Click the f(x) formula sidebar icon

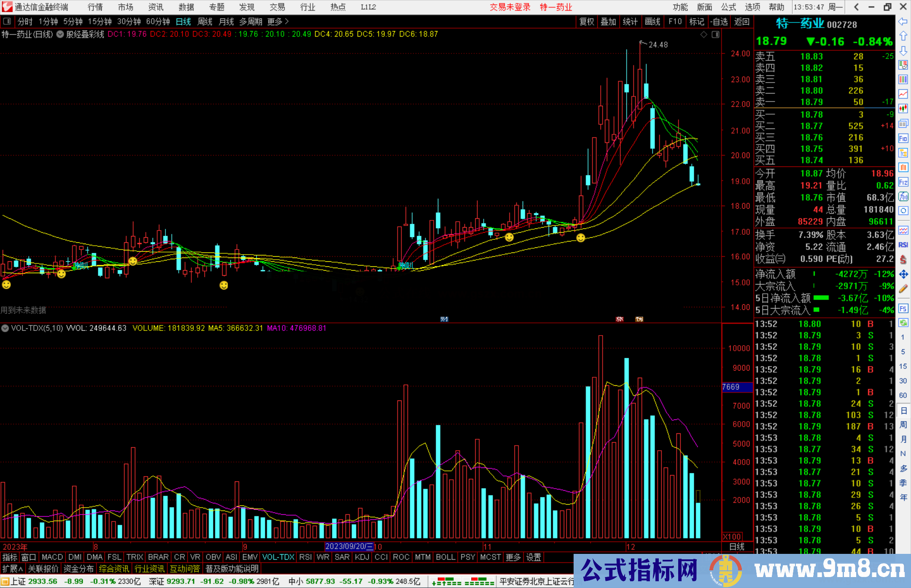click(x=903, y=196)
